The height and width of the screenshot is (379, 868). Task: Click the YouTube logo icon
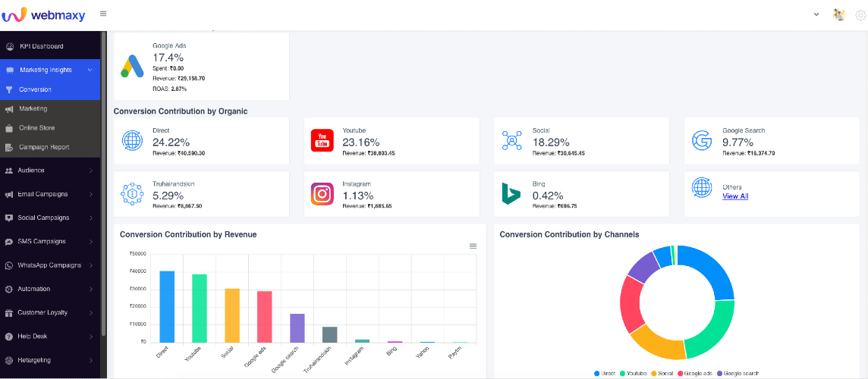click(322, 140)
